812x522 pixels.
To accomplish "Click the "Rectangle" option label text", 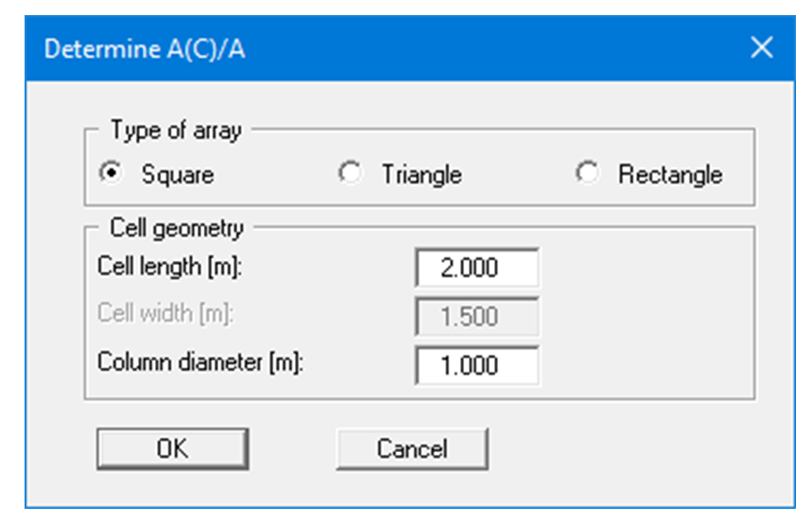I will coord(670,175).
